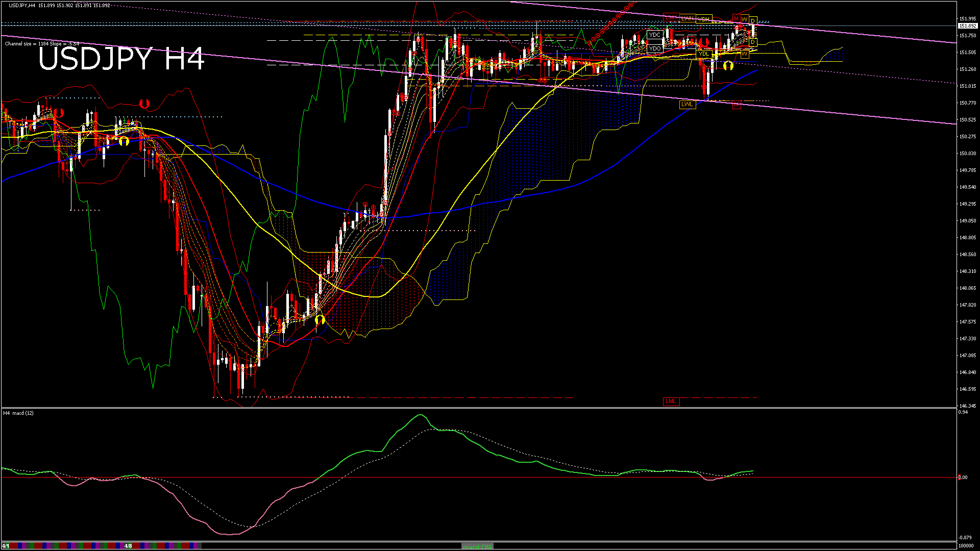Click the W label right of YDL
This screenshot has height=551, width=980.
(x=745, y=54)
